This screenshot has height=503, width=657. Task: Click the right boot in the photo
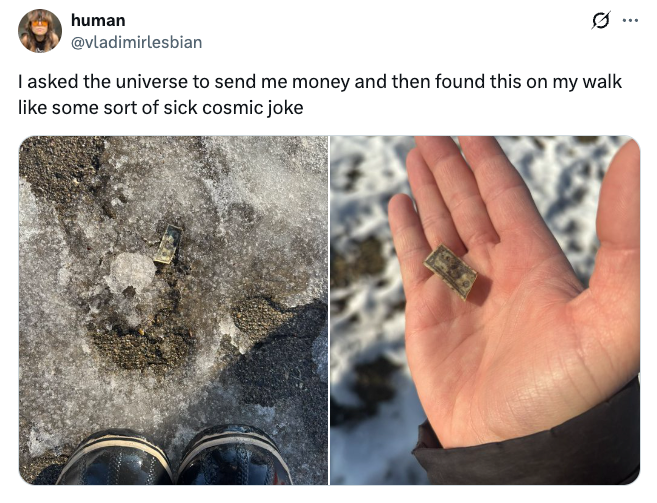(x=235, y=456)
